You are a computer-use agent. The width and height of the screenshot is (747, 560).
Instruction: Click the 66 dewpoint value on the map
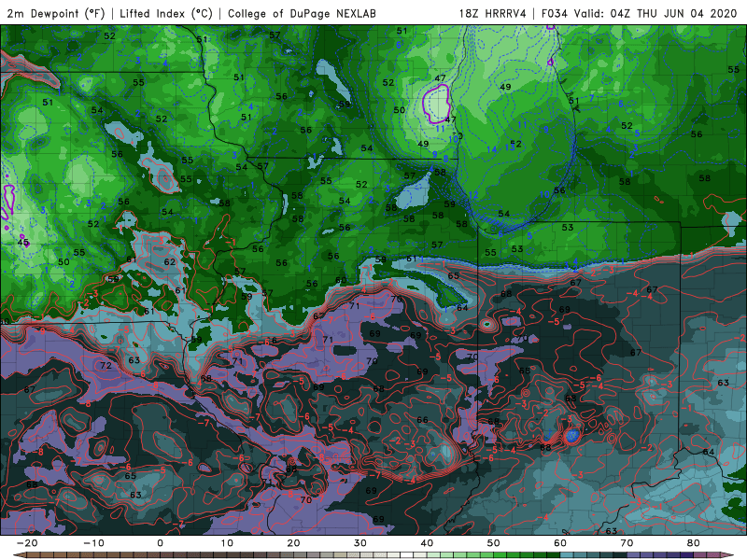(x=422, y=419)
